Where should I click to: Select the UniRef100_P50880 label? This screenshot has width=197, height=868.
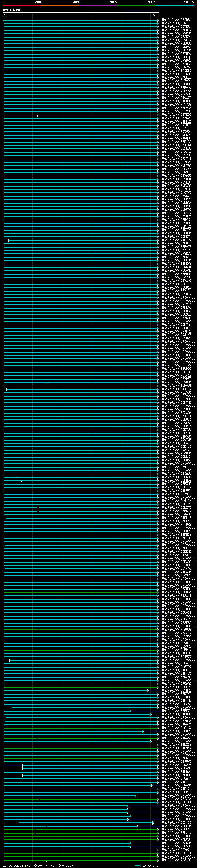177,453
